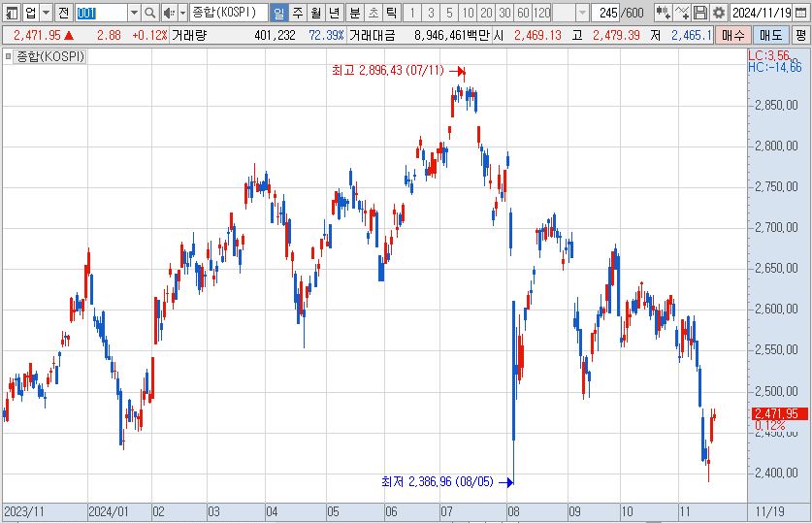
Task: Click the 전 button
Action: 63,13
